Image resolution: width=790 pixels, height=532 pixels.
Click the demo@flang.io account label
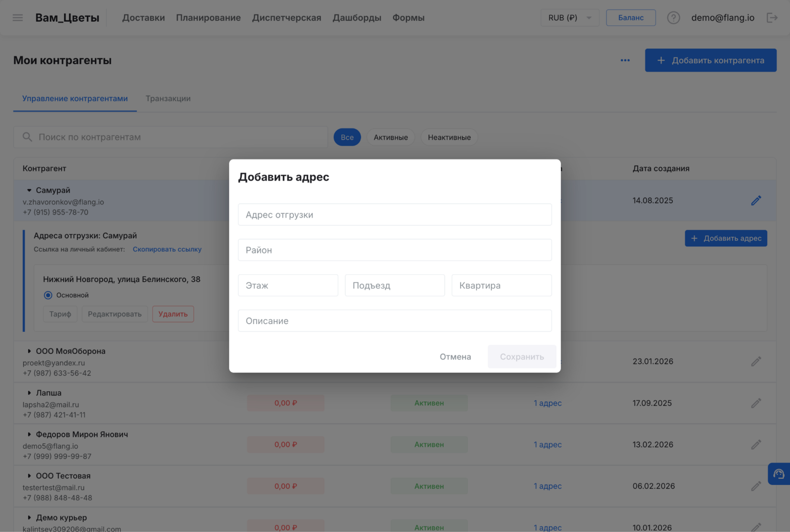[x=723, y=17]
